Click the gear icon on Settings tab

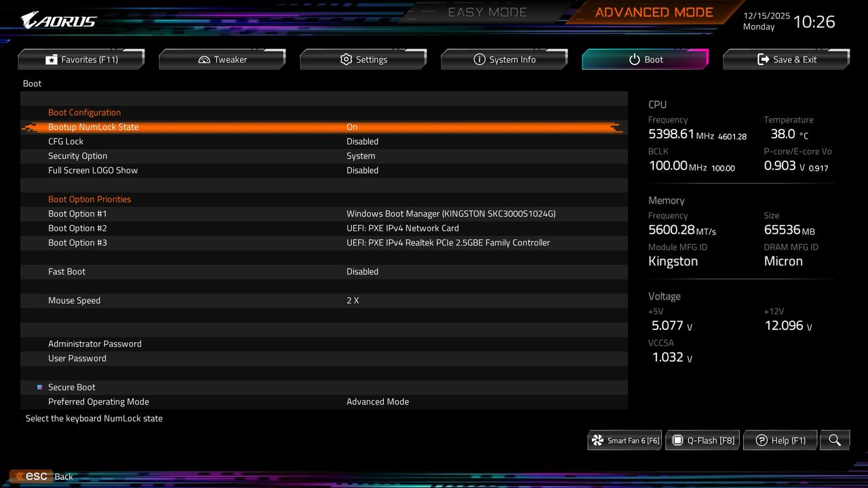click(345, 59)
